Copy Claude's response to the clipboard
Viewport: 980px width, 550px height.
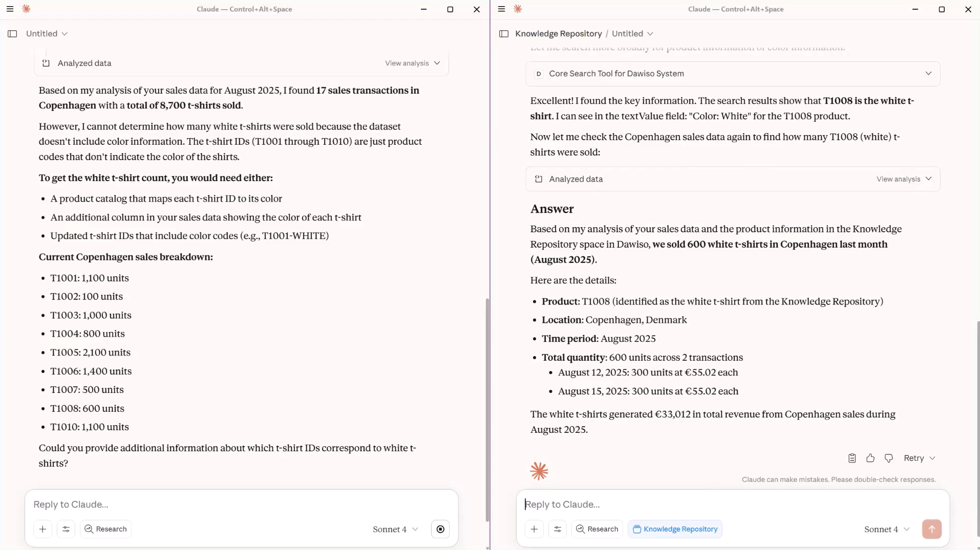coord(851,458)
